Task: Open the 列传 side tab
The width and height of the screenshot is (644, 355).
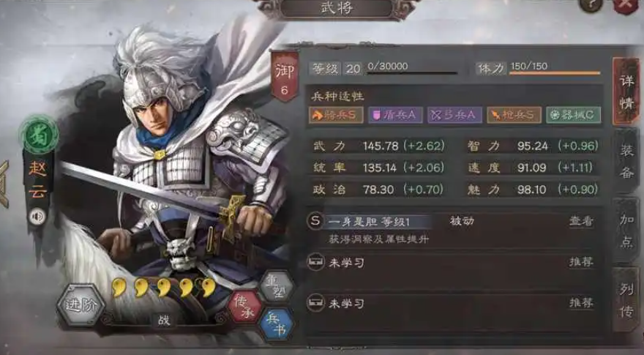Action: pyautogui.click(x=626, y=300)
